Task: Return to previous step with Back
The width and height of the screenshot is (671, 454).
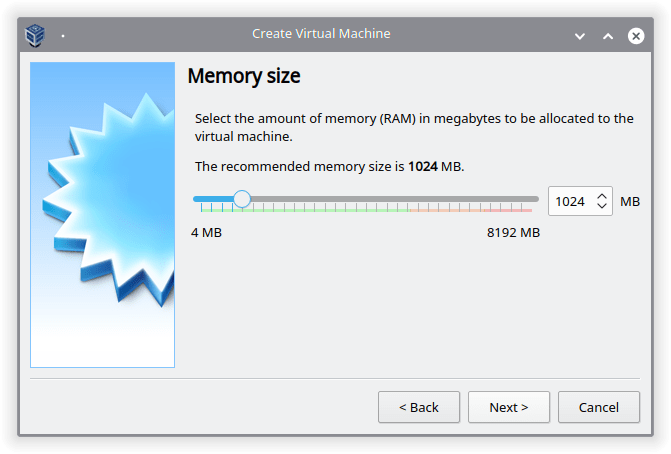Action: coord(419,407)
